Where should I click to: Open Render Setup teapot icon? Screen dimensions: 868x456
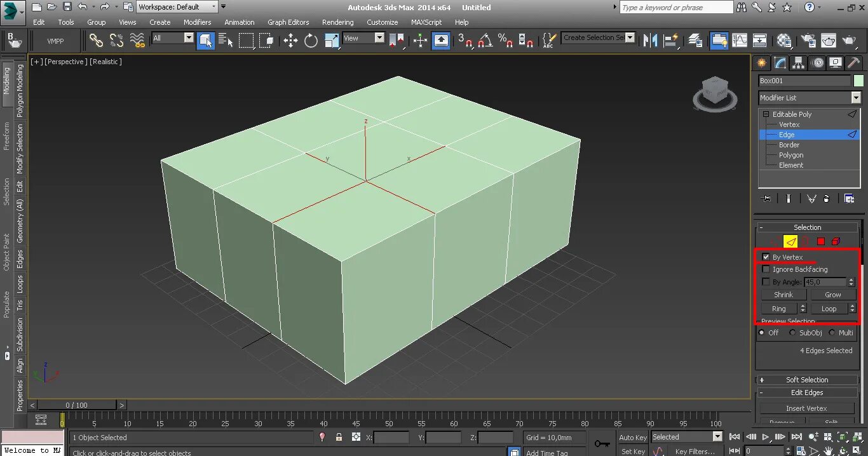808,41
